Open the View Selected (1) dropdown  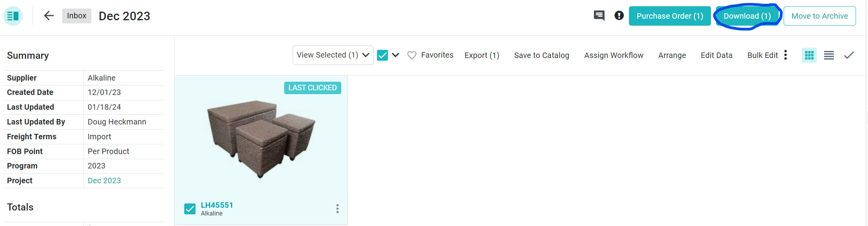coord(333,55)
